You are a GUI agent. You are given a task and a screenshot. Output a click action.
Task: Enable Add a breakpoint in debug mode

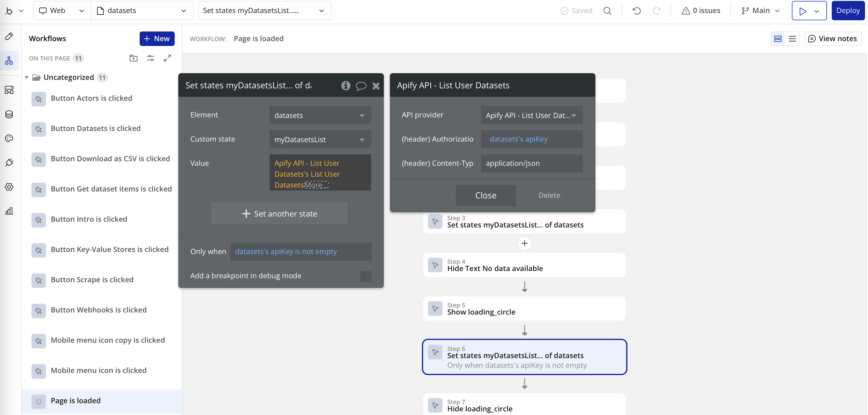[x=365, y=276]
